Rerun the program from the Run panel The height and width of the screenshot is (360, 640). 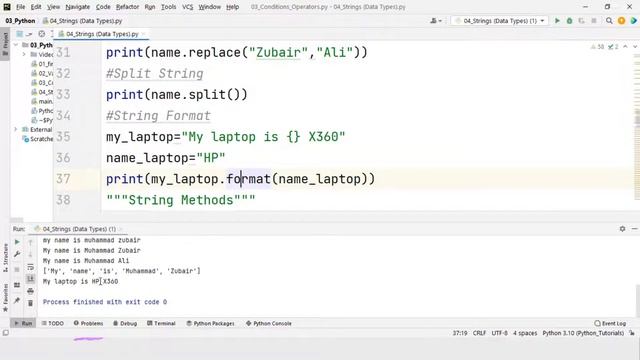click(x=17, y=242)
